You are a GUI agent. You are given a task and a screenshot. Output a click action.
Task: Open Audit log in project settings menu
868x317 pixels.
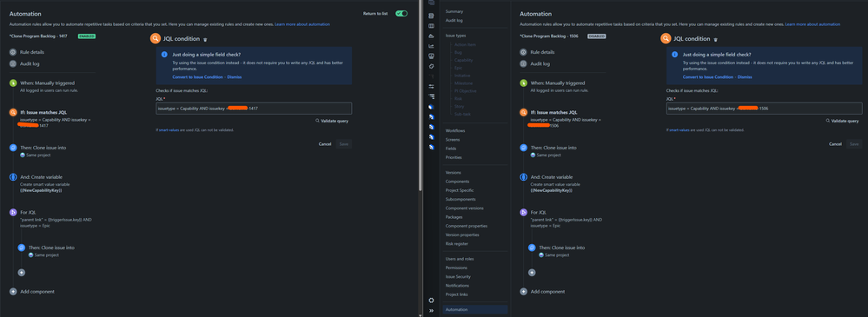point(454,21)
